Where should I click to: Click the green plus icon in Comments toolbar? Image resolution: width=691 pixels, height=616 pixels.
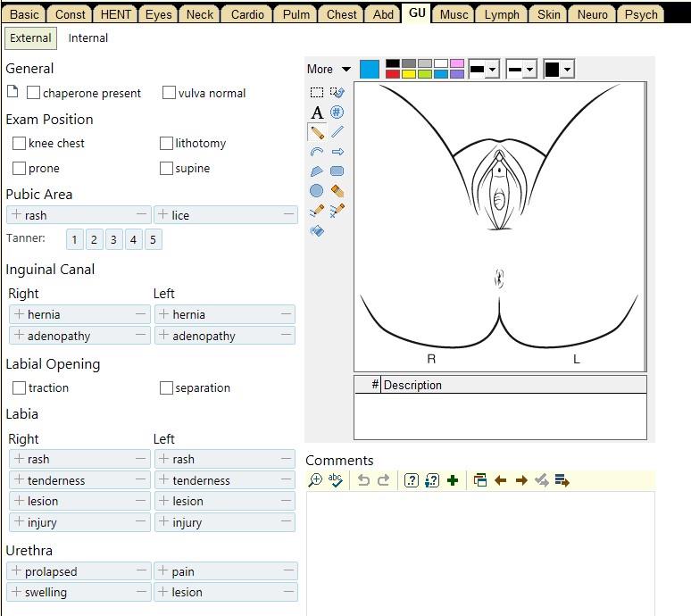(x=453, y=480)
